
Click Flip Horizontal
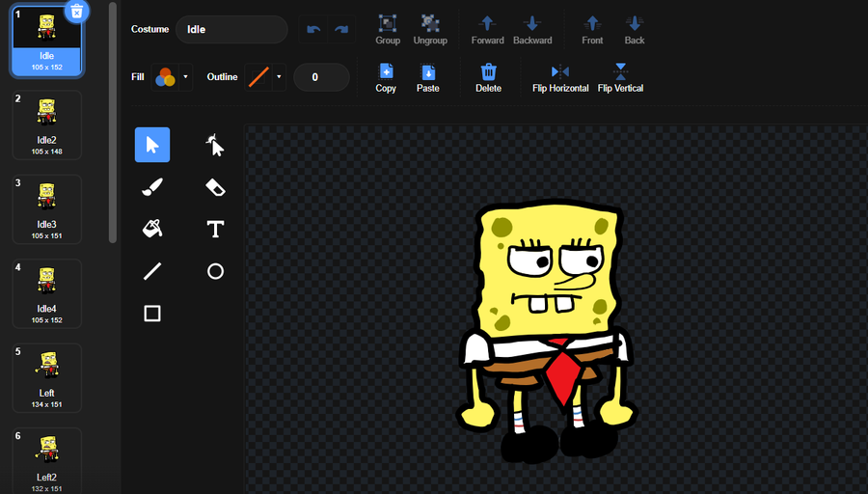coord(560,77)
